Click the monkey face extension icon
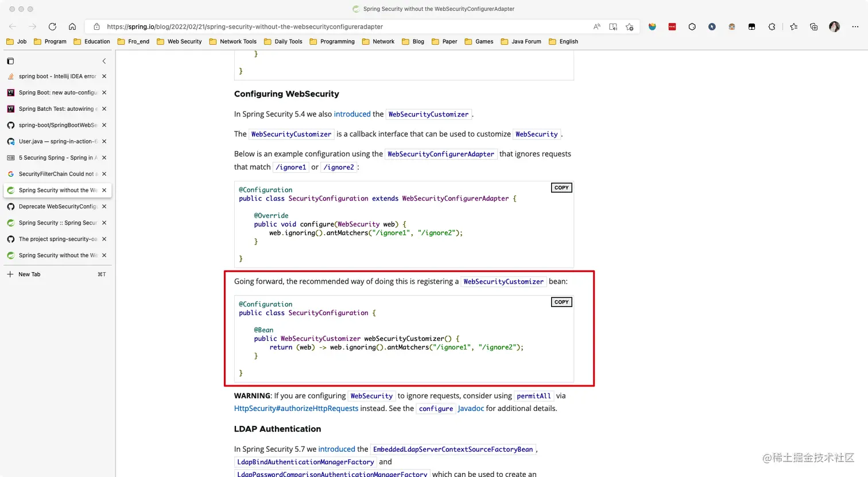This screenshot has height=477, width=868. coord(732,26)
